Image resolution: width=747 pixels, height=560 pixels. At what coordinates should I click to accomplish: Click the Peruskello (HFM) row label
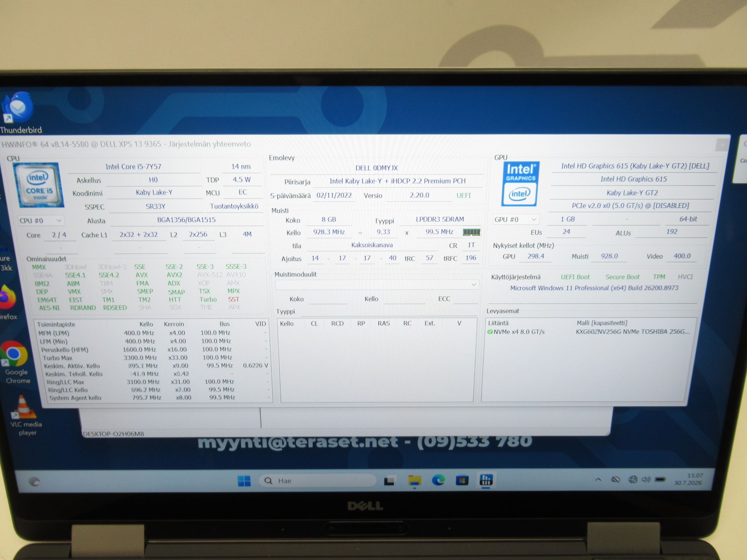pos(65,350)
